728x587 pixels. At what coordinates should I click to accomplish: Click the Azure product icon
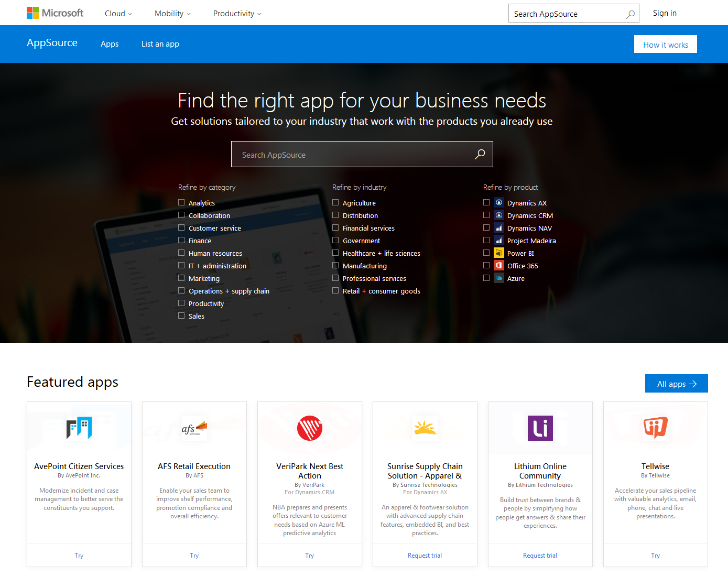(499, 278)
